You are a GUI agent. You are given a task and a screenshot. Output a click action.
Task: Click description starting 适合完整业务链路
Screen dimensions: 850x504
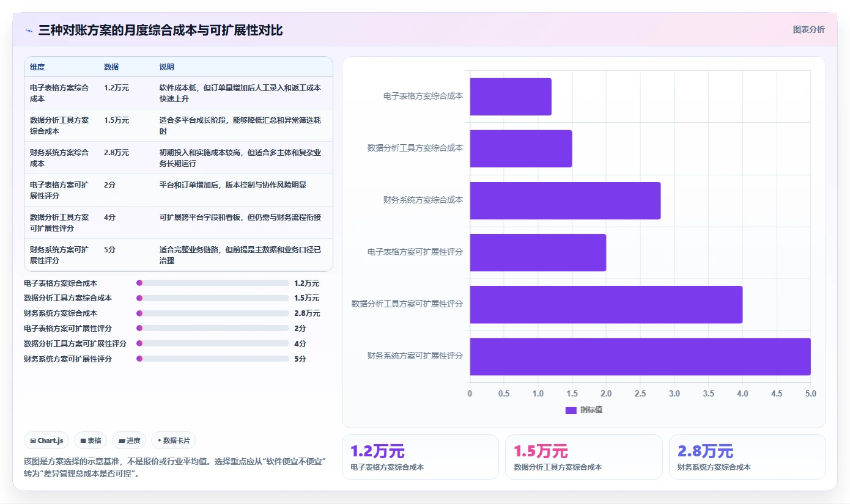coord(240,255)
